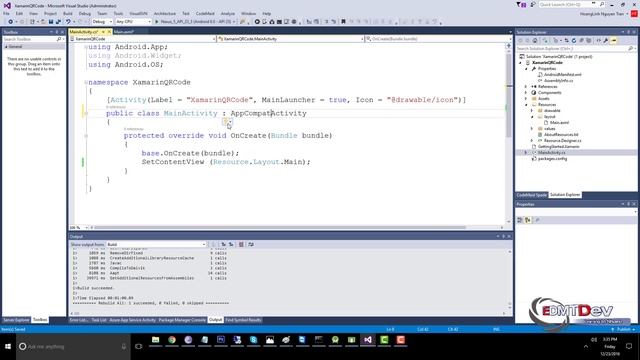The height and width of the screenshot is (360, 640).
Task: Open the File menu
Action: (x=6, y=13)
